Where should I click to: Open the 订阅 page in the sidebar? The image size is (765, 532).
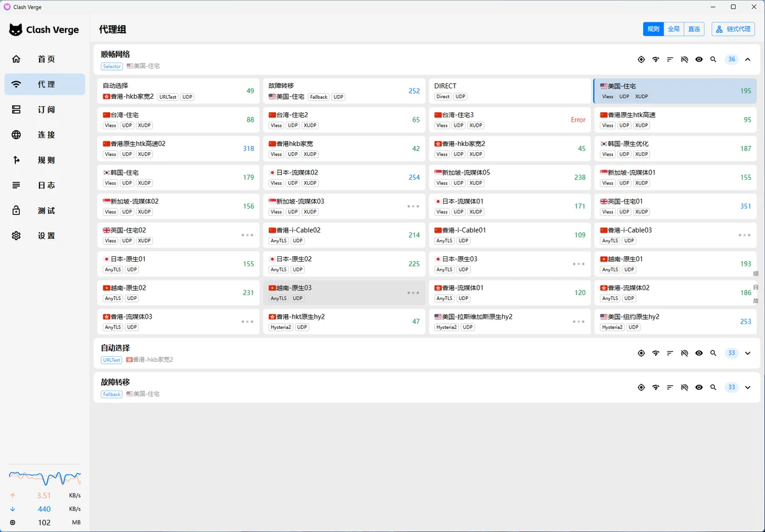point(45,110)
